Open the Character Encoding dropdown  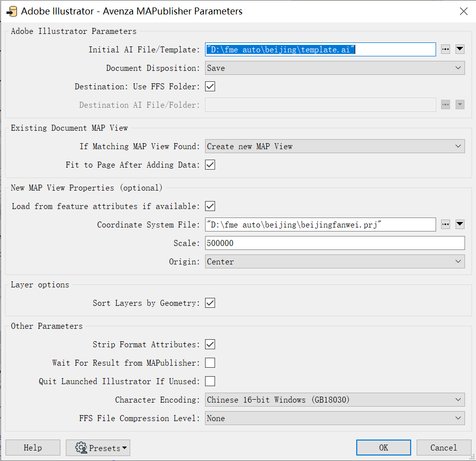(335, 400)
